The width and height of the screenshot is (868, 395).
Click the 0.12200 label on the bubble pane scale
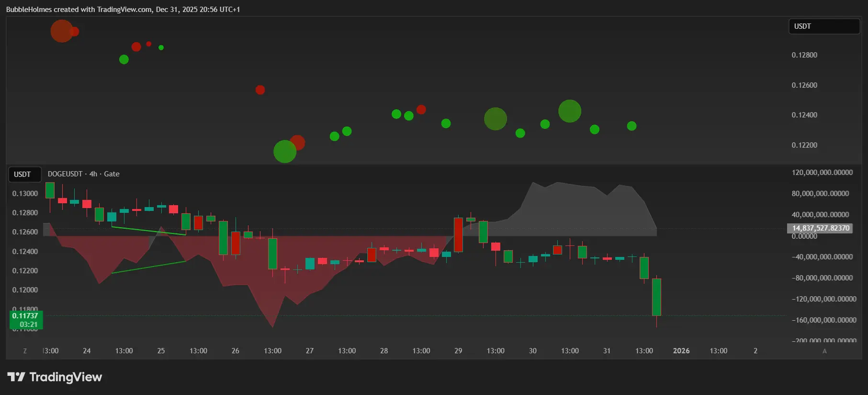coord(804,145)
